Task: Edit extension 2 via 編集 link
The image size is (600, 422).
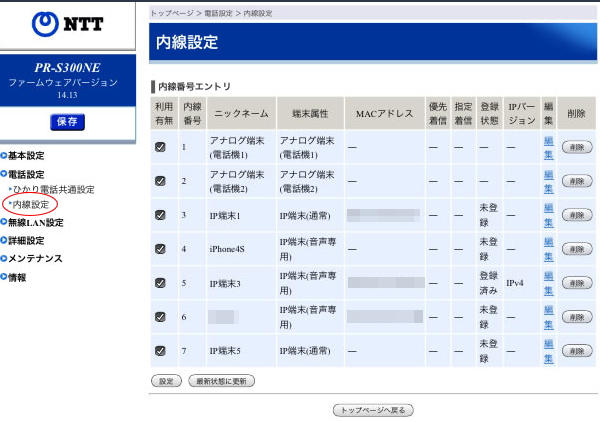Action: pos(549,181)
